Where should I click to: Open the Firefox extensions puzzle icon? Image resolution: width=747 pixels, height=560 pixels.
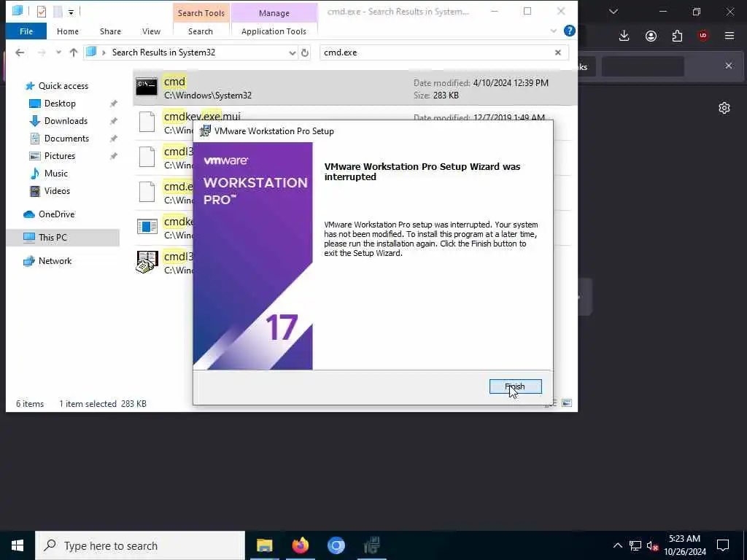tap(677, 36)
